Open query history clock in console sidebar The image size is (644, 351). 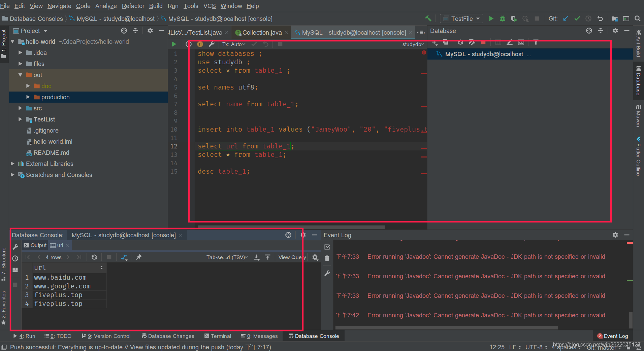pyautogui.click(x=15, y=258)
